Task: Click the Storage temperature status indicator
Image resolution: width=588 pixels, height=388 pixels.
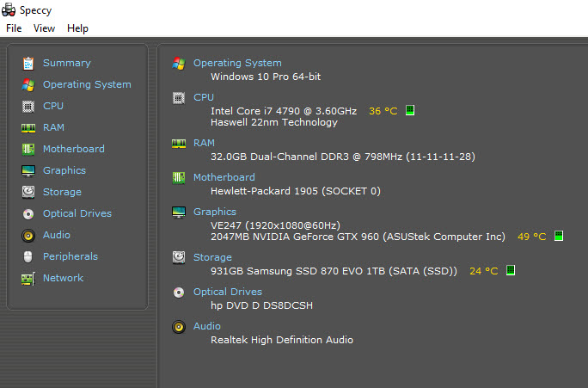Action: [x=510, y=271]
